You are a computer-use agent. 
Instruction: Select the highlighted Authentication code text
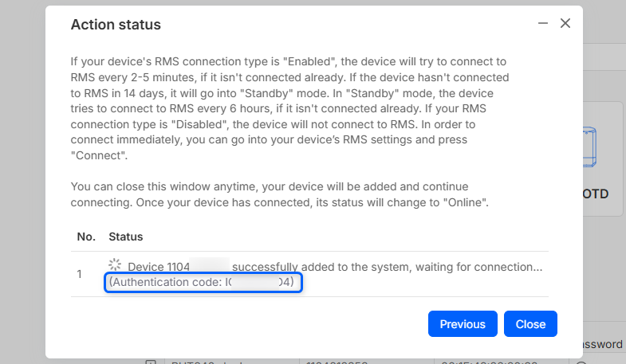pos(204,282)
